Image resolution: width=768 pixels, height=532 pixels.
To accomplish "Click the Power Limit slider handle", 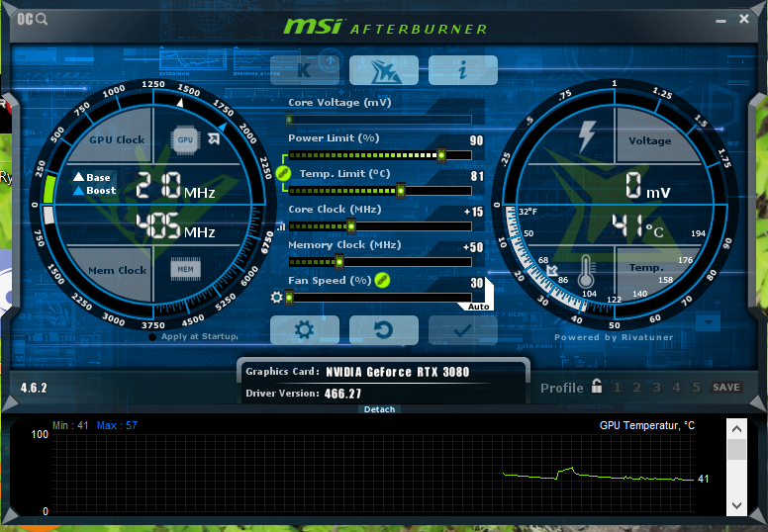I will point(441,155).
